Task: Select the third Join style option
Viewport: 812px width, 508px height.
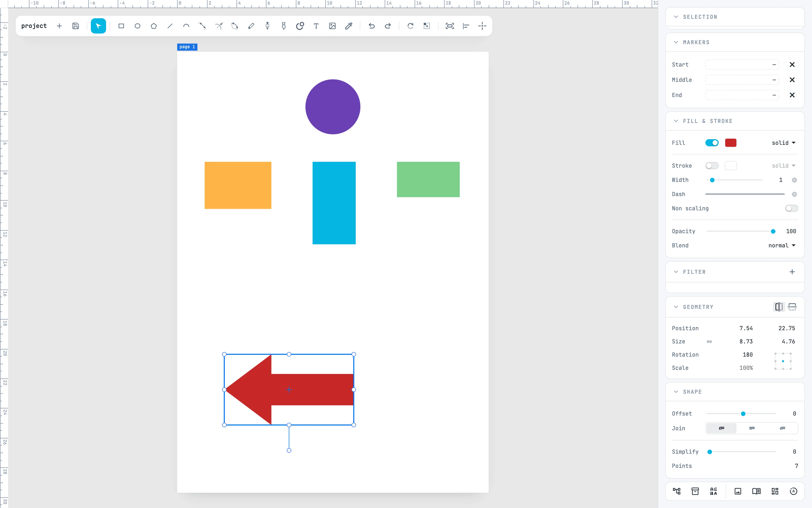Action: pos(783,428)
